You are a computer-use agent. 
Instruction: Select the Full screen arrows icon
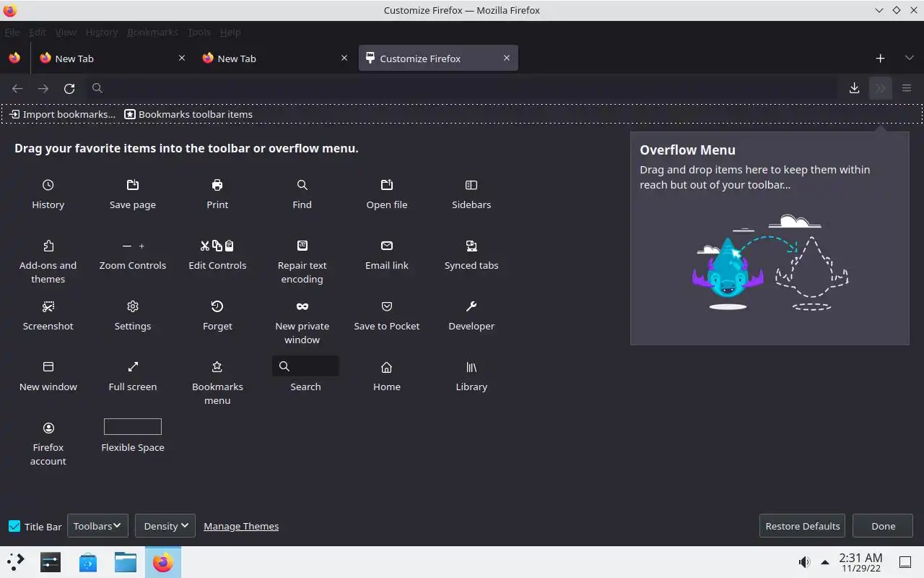(x=133, y=367)
